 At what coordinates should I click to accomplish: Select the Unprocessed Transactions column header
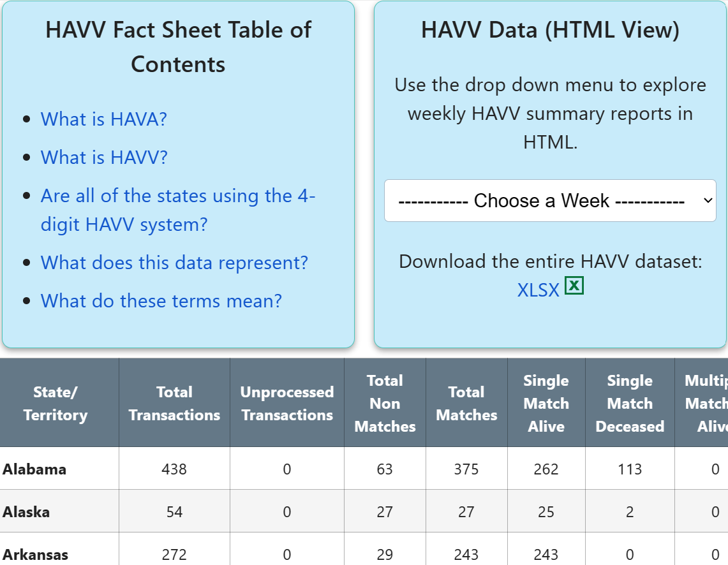coord(287,403)
